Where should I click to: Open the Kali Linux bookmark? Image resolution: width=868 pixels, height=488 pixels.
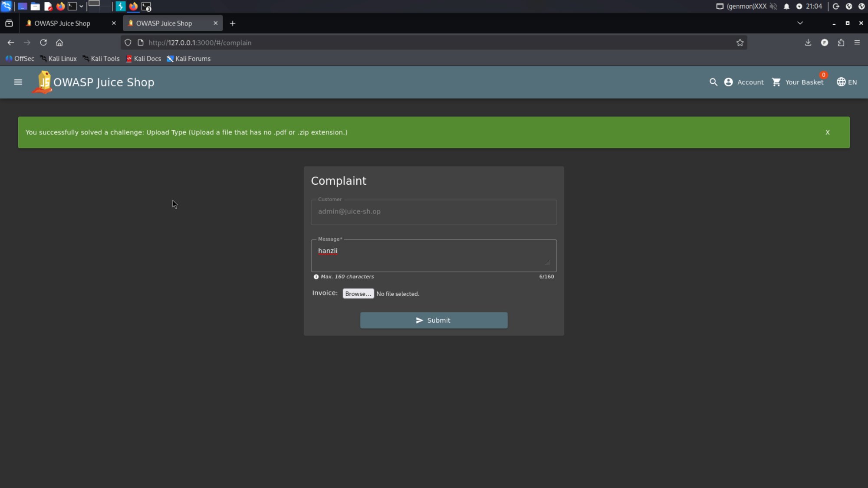click(58, 59)
